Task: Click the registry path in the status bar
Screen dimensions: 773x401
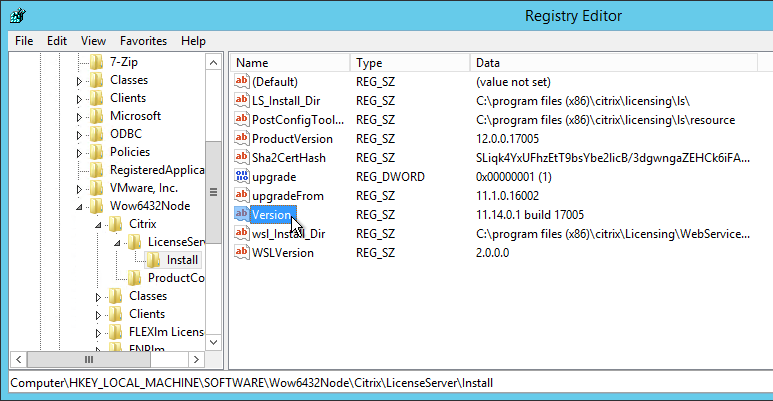Action: pyautogui.click(x=251, y=383)
